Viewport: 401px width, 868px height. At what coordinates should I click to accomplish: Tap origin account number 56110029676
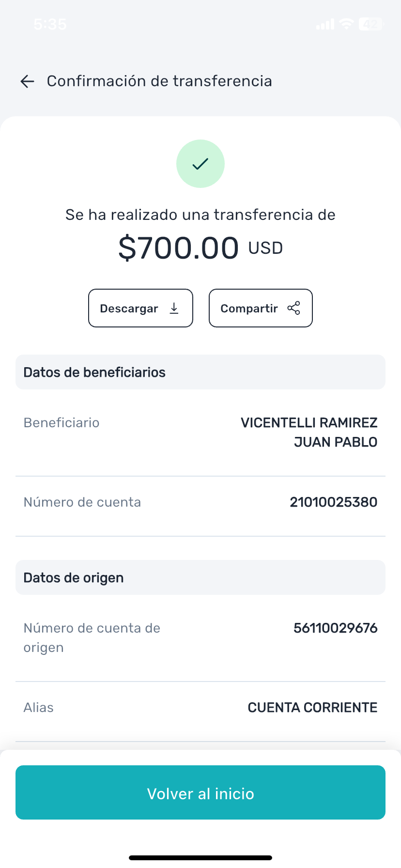(x=335, y=628)
